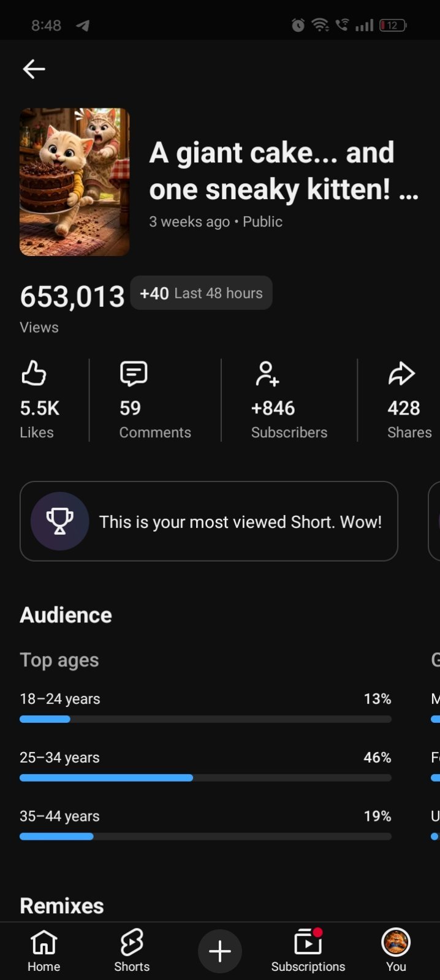Tap the trophy icon on most viewed card
Screen dimensions: 440x980
tap(60, 521)
